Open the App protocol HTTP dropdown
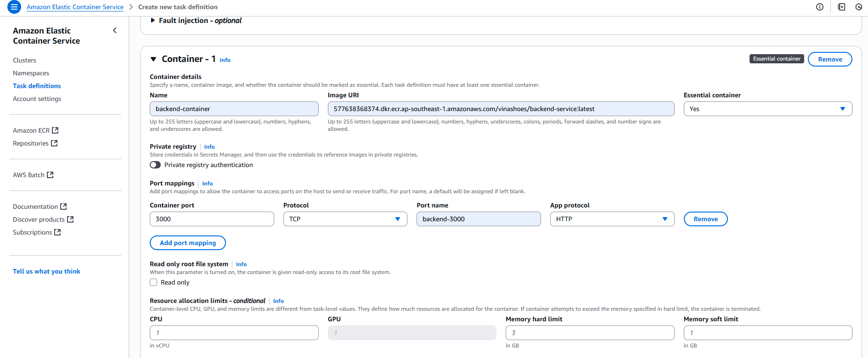Screen dimensions: 868x358 coord(612,219)
